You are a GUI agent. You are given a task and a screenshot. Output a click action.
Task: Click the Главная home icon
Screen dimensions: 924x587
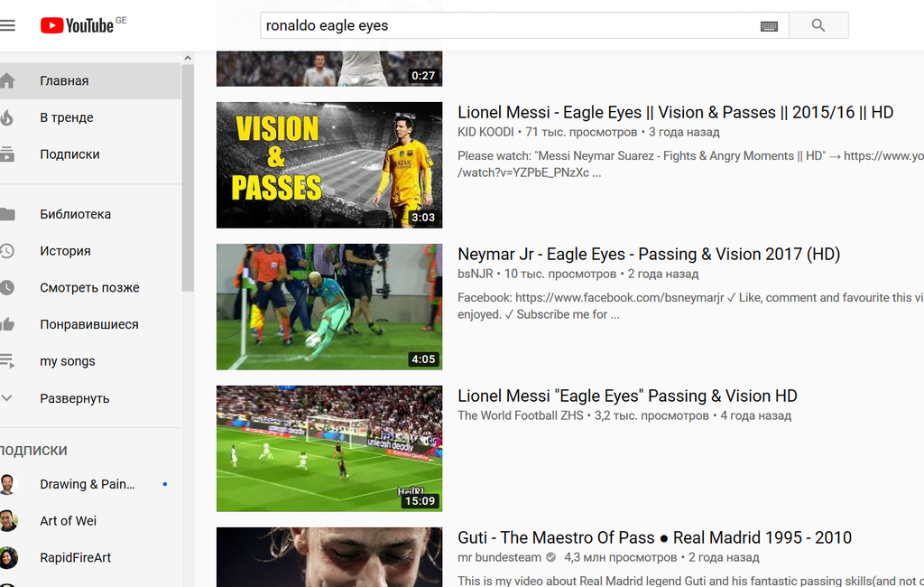pyautogui.click(x=7, y=80)
